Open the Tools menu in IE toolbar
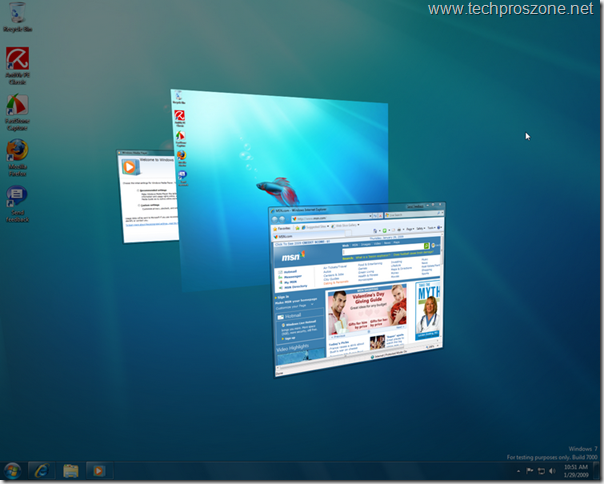Screen dimensions: 604x484 (431, 228)
